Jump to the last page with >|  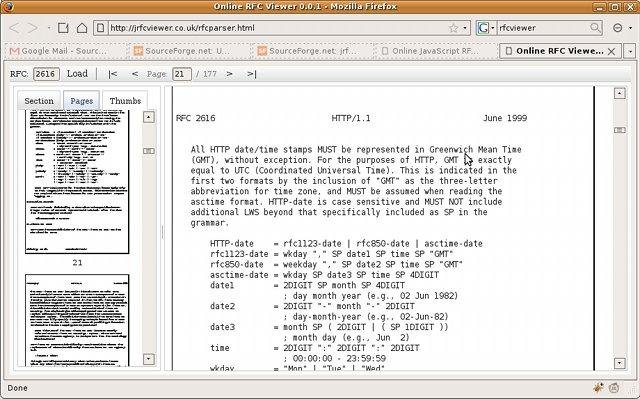coord(251,74)
